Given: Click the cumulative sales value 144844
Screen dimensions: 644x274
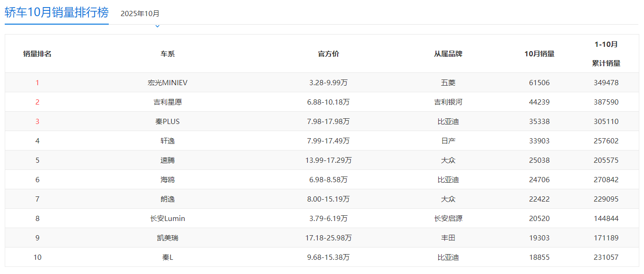Looking at the screenshot, I should pyautogui.click(x=606, y=219).
